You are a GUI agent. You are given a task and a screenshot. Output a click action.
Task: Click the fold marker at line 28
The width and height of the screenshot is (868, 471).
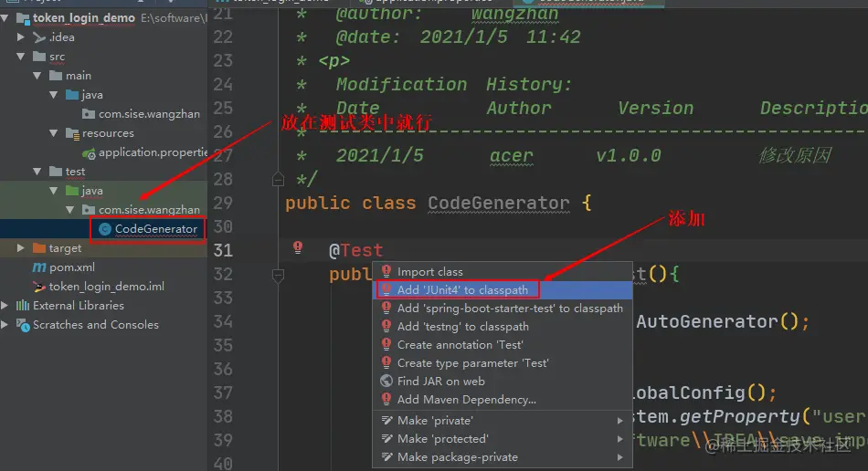point(279,179)
